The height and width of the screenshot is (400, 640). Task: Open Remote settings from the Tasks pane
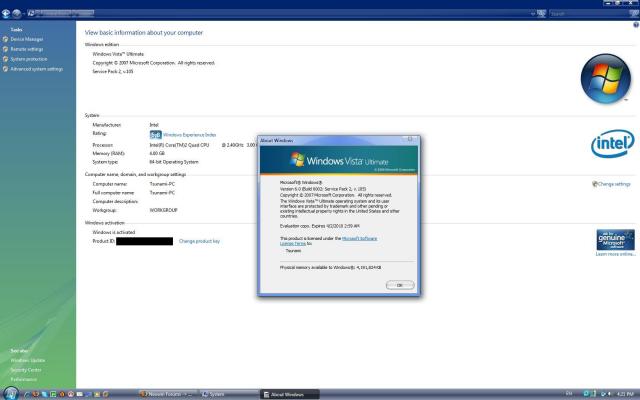click(x=27, y=49)
